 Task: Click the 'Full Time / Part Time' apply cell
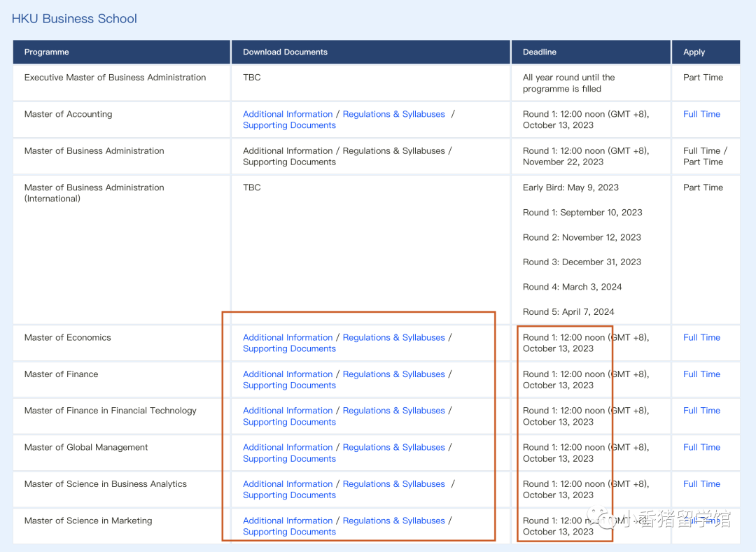tap(705, 157)
